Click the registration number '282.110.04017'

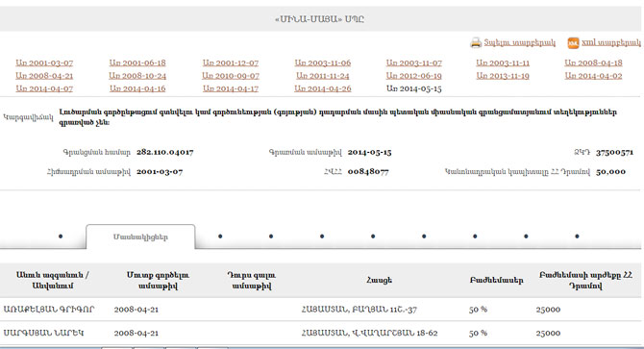[165, 152]
